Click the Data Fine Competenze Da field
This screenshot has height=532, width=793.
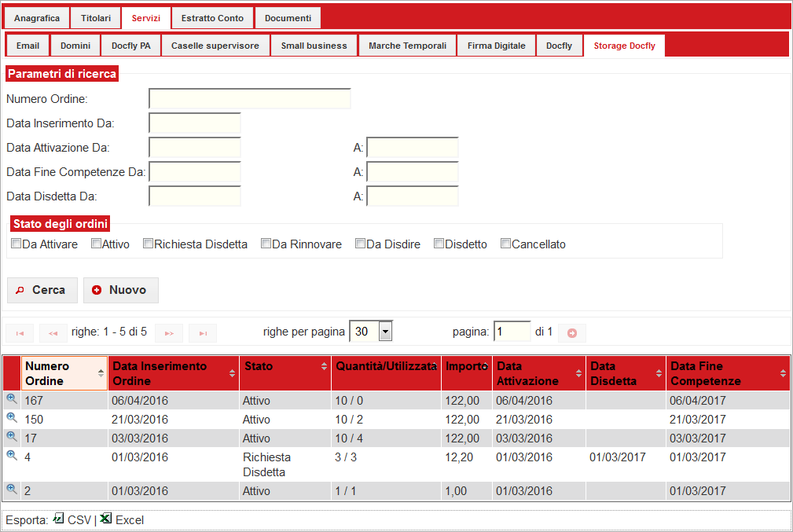[x=195, y=171]
